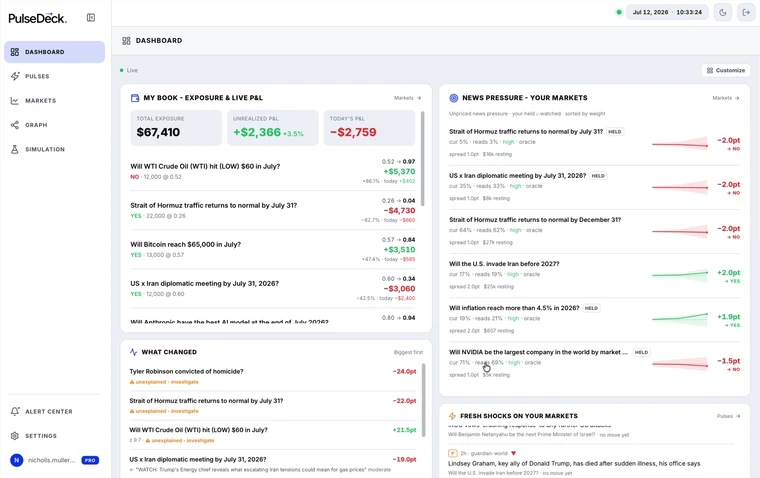Screen dimensions: 760x478
Task: Toggle dark mode moon icon
Action: click(x=723, y=12)
